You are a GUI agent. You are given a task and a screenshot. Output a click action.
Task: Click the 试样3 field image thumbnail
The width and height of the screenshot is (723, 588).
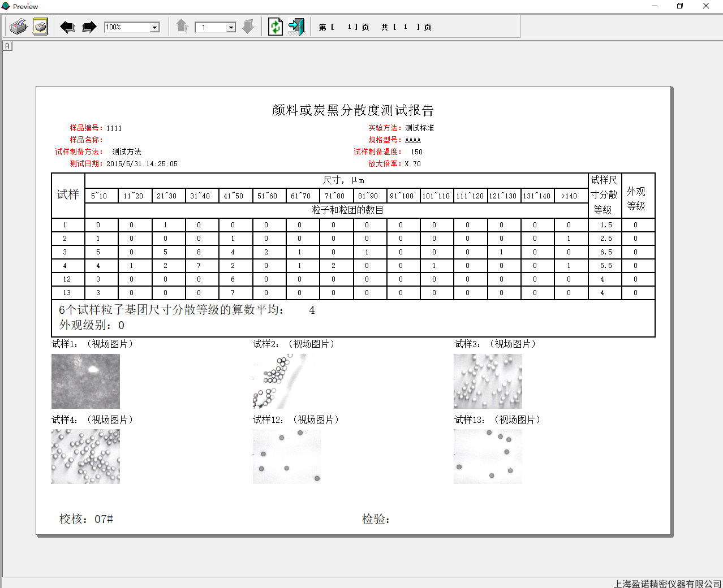488,381
